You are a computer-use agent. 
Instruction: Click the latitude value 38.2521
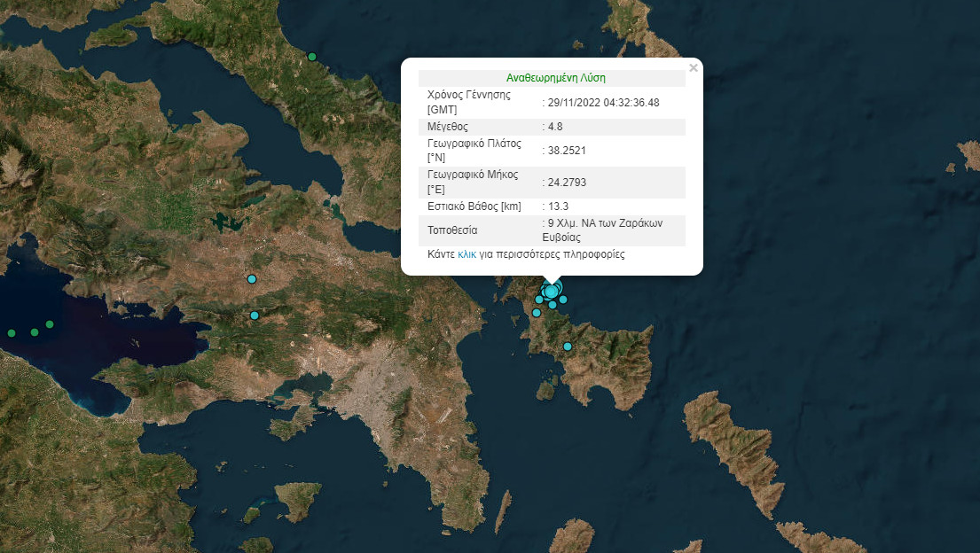(x=568, y=151)
